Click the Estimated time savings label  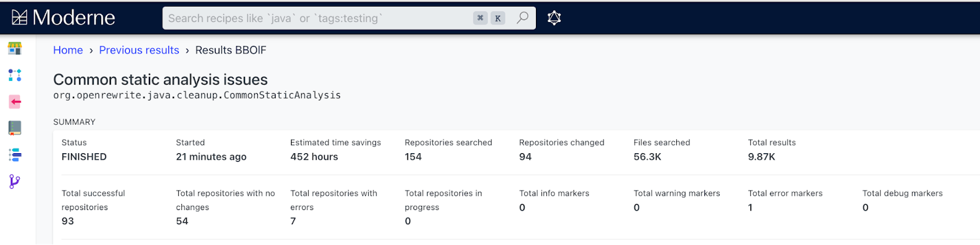click(x=336, y=143)
